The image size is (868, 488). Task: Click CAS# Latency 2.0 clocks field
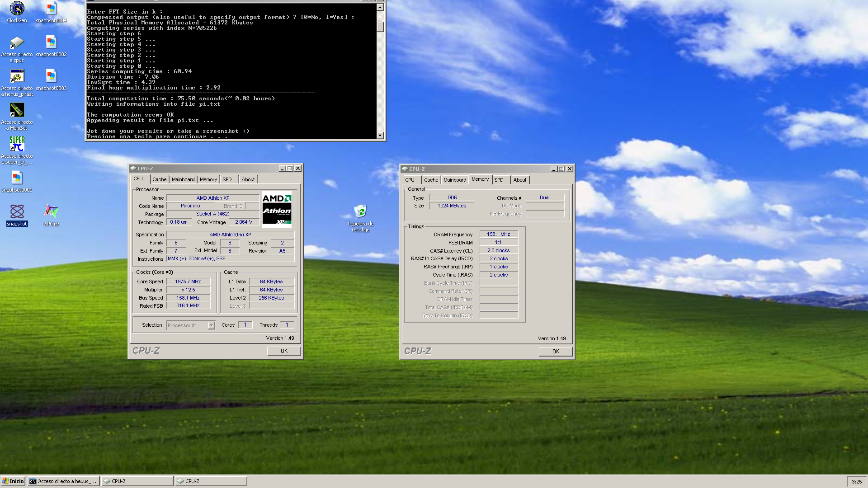point(499,250)
